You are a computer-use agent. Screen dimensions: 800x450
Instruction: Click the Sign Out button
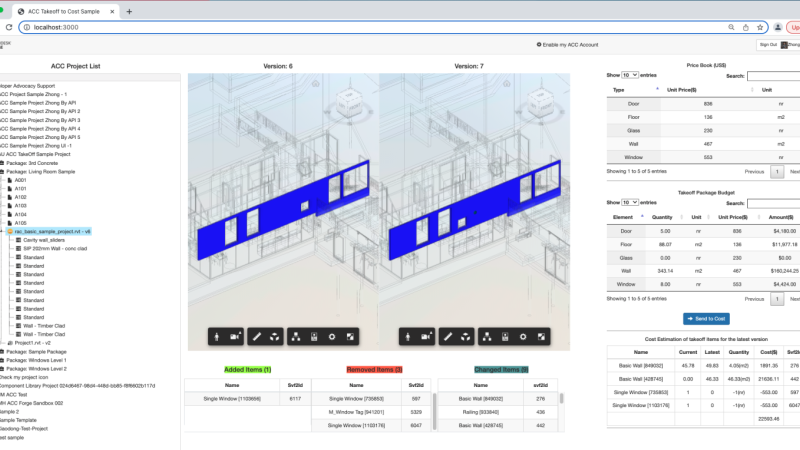768,45
